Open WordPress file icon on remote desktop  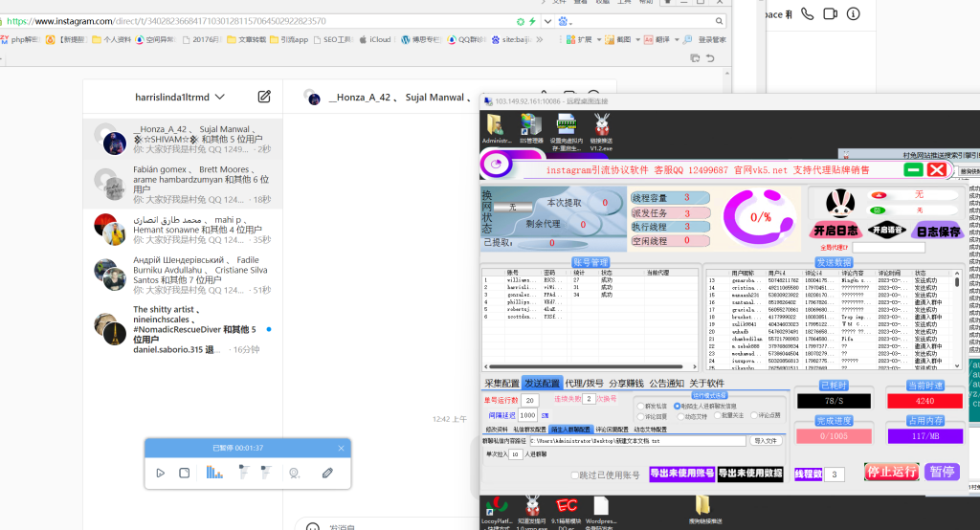coord(601,512)
